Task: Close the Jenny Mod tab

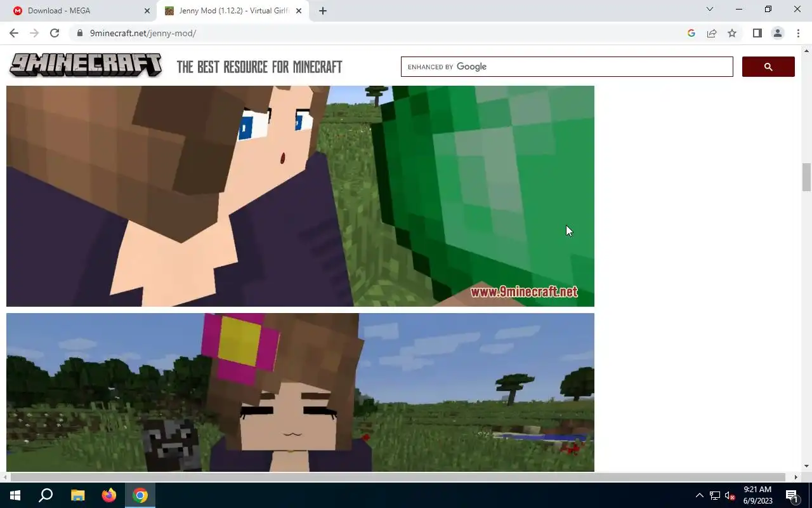Action: coord(299,11)
